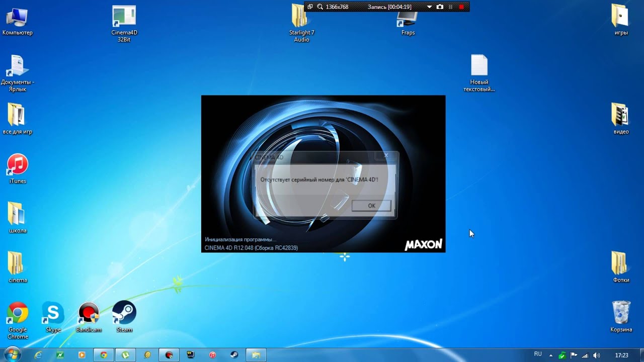The height and width of the screenshot is (362, 644).
Task: Select the Фотки folder on desktop
Action: click(621, 267)
